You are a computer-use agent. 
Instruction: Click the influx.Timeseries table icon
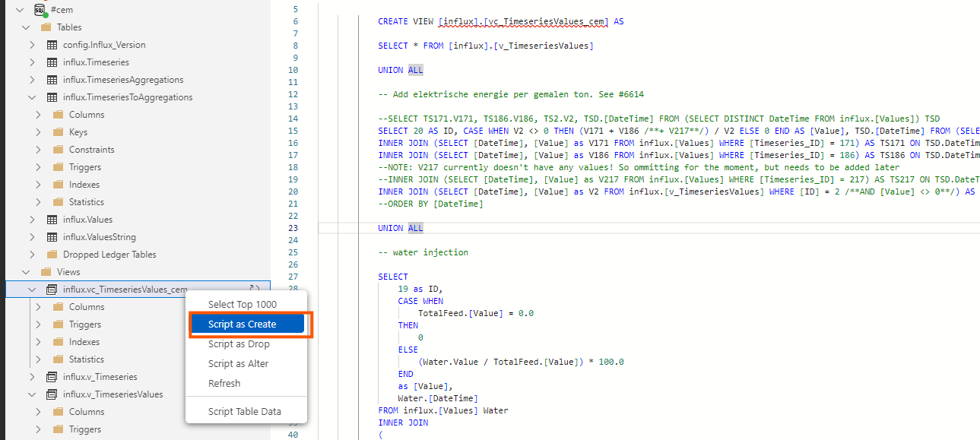click(x=52, y=62)
